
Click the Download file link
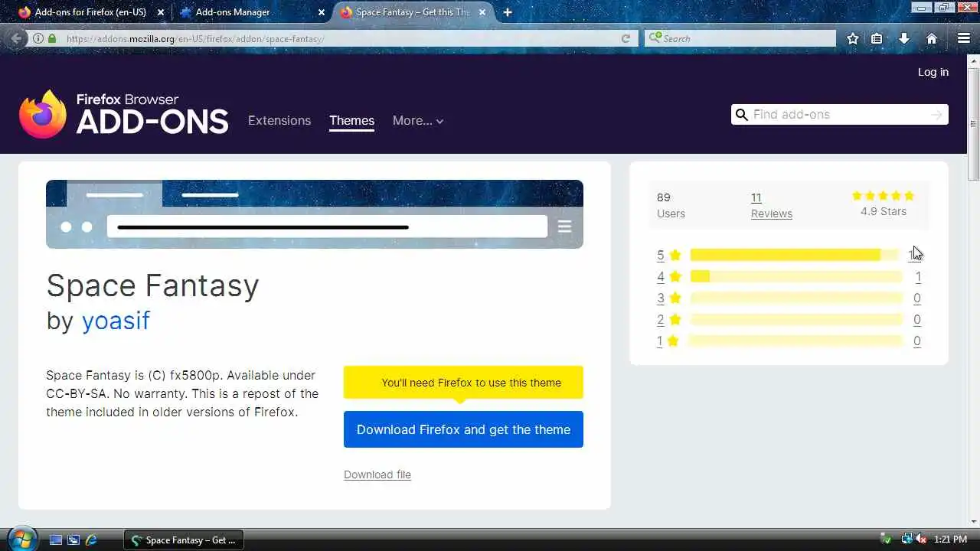(377, 474)
